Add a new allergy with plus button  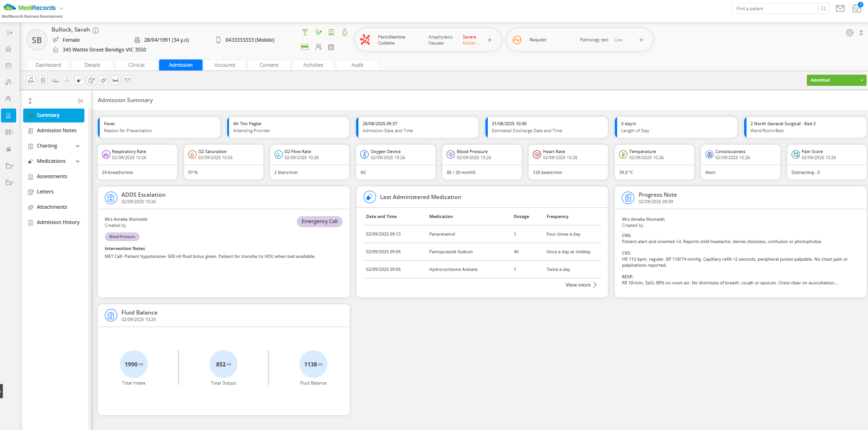(x=490, y=40)
